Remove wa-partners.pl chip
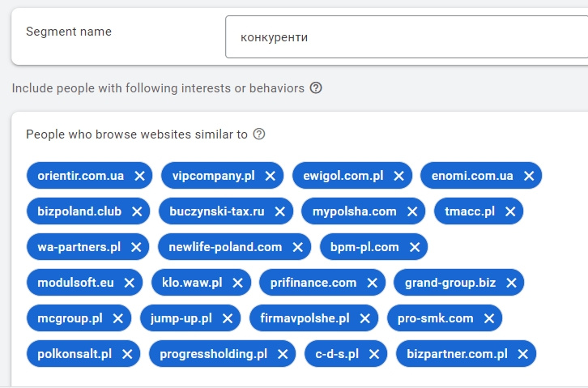This screenshot has height=388, width=588. tap(136, 247)
